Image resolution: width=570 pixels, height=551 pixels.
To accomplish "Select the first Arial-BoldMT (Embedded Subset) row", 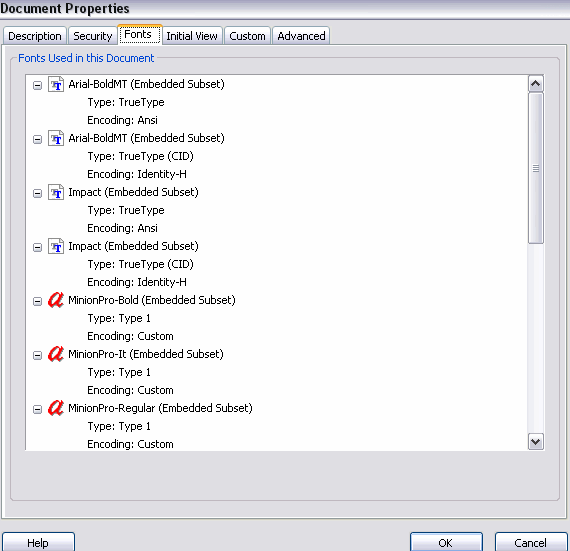I will (x=146, y=84).
